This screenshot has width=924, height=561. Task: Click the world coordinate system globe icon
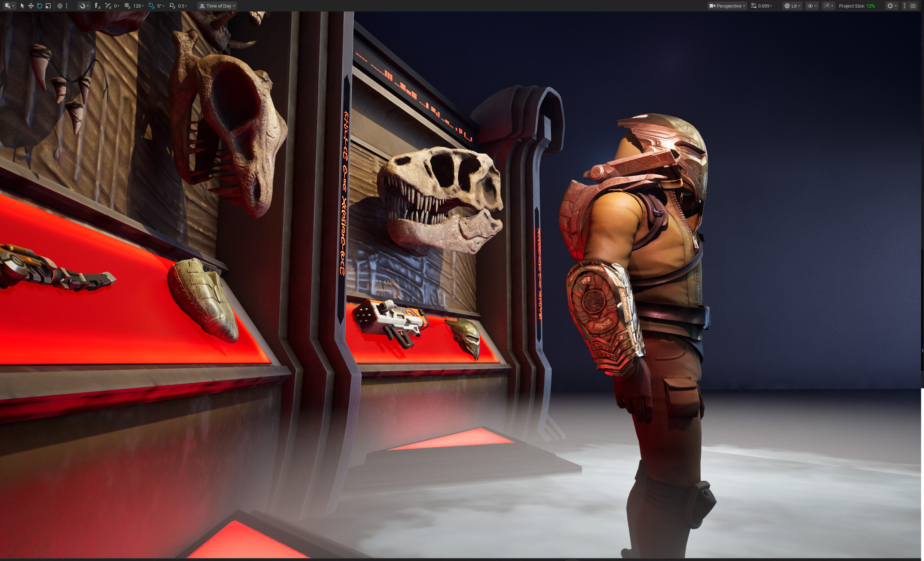click(60, 6)
